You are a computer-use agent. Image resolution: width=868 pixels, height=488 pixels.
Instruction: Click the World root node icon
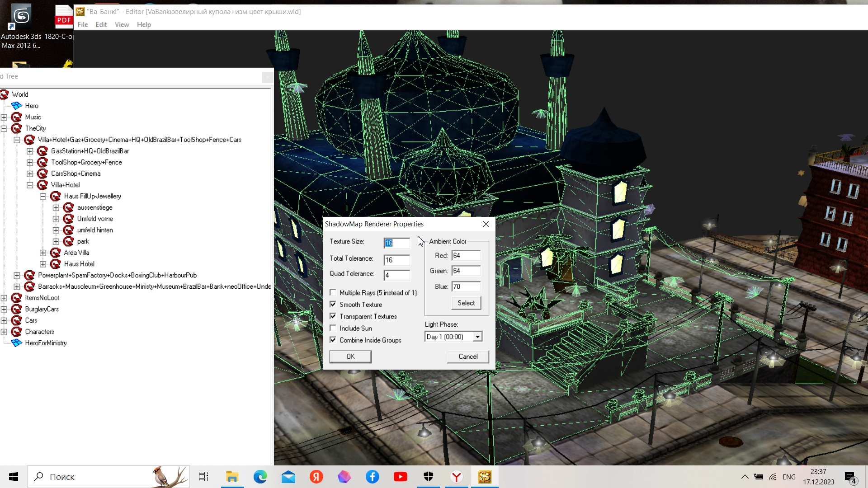click(x=5, y=94)
